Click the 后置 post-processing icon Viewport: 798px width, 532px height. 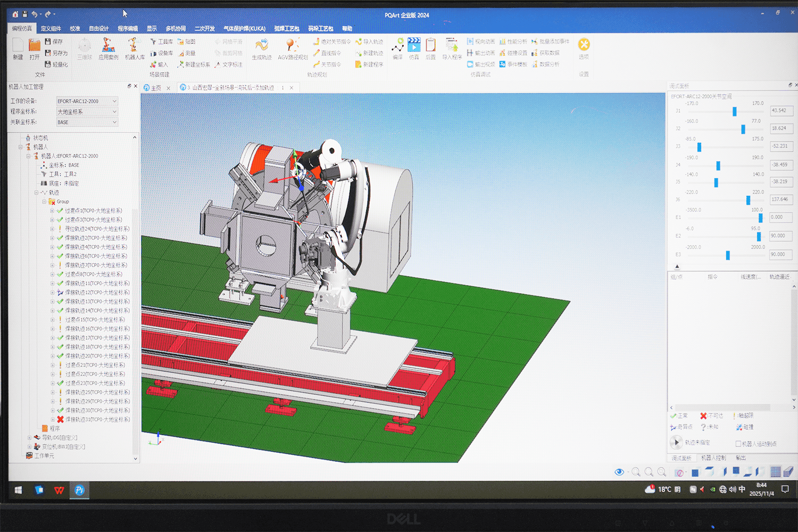[430, 46]
